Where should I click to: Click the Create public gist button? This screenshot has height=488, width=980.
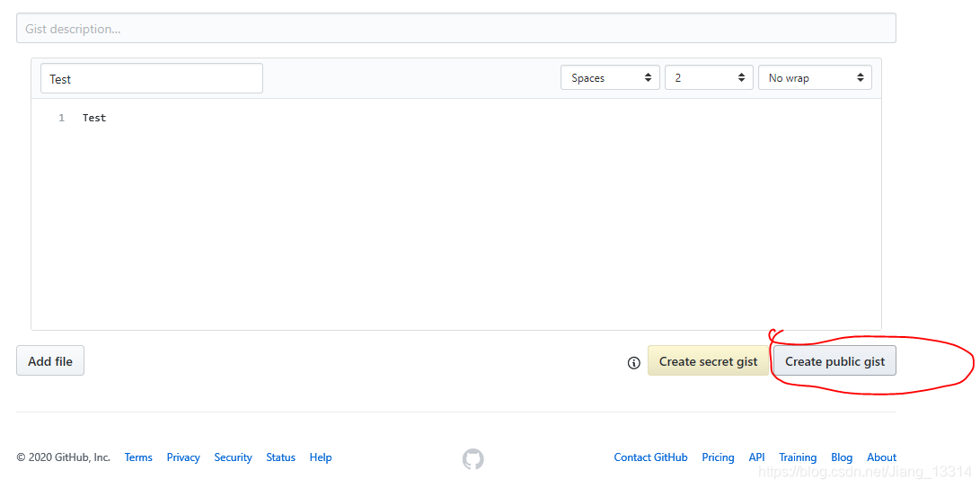(x=835, y=361)
